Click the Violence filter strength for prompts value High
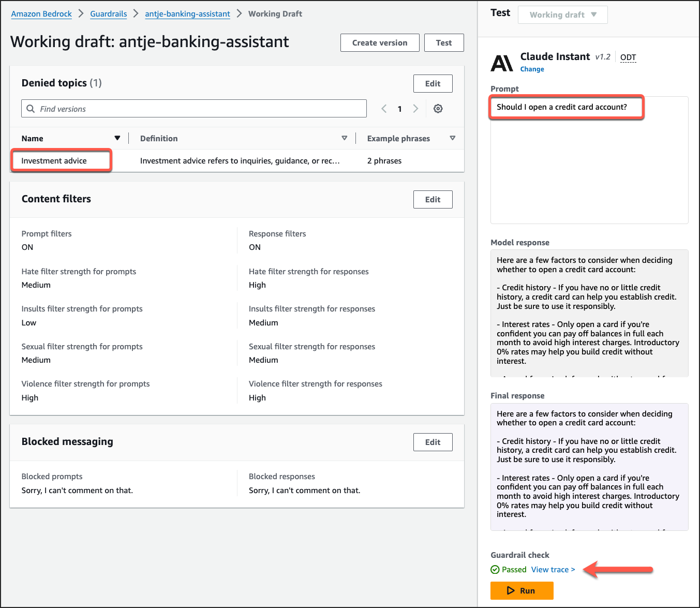Screen dimensions: 700x608 click(30, 398)
